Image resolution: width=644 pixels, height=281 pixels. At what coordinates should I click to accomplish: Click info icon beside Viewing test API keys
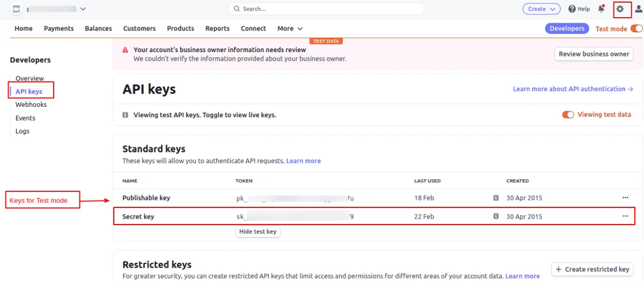(126, 114)
